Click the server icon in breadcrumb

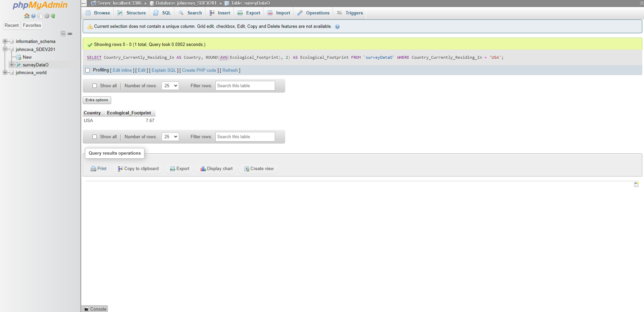click(x=93, y=3)
